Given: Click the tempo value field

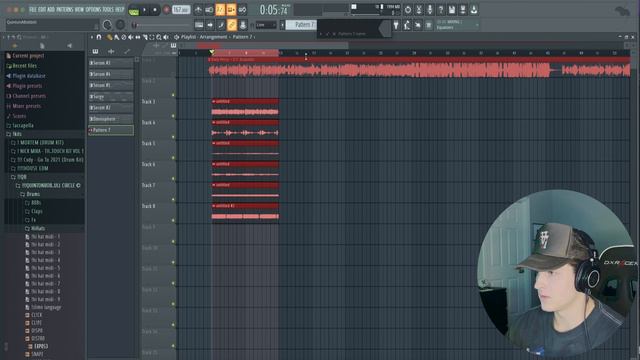Looking at the screenshot, I should point(180,9).
